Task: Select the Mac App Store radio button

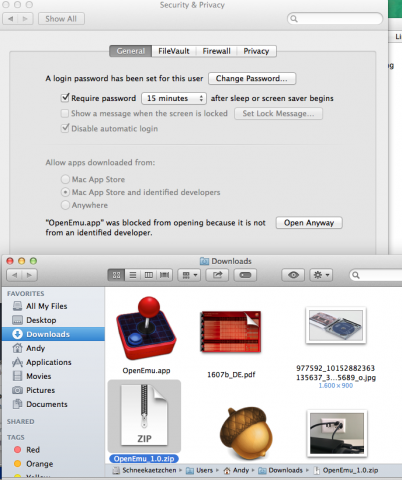Action: click(x=65, y=179)
